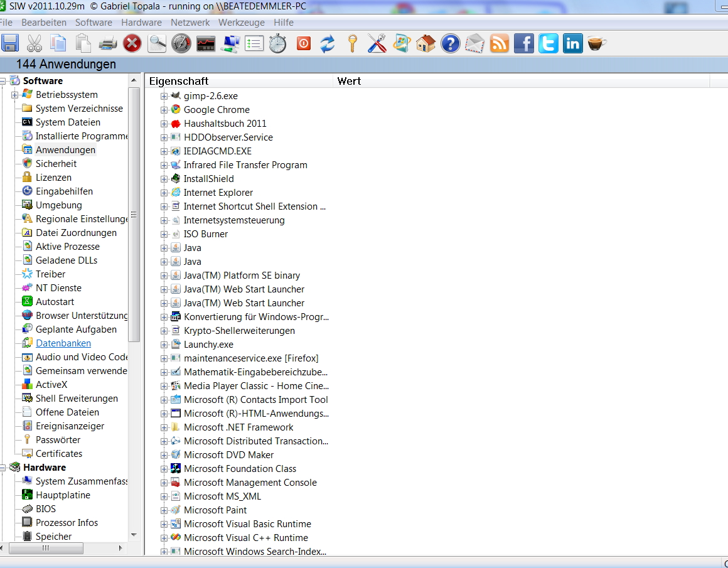Collapse the Hardware tree section
The height and width of the screenshot is (568, 728).
click(3, 468)
